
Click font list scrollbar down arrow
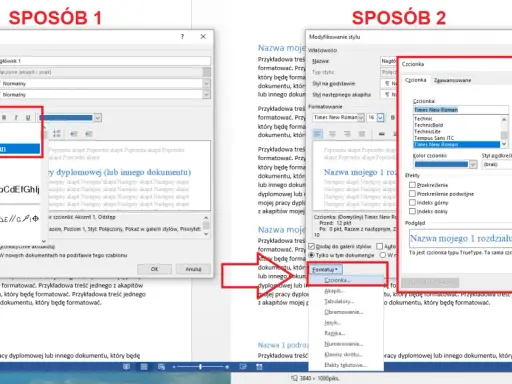coord(504,144)
